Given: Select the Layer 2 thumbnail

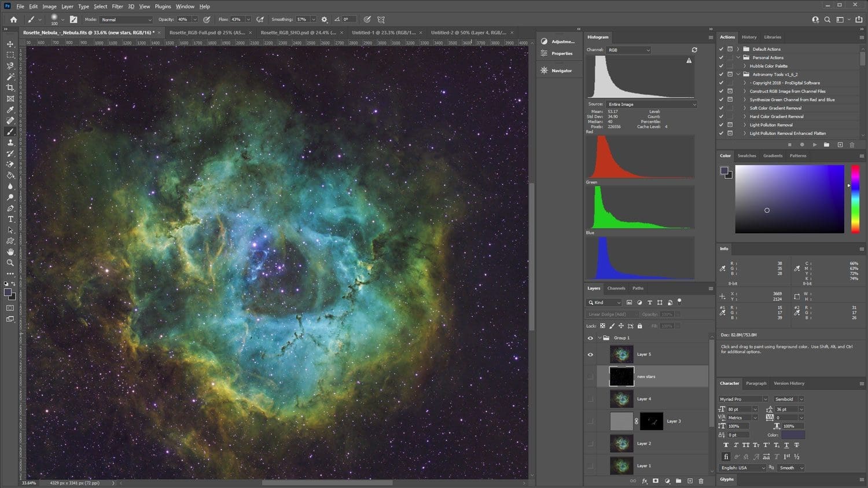Looking at the screenshot, I should click(621, 443).
